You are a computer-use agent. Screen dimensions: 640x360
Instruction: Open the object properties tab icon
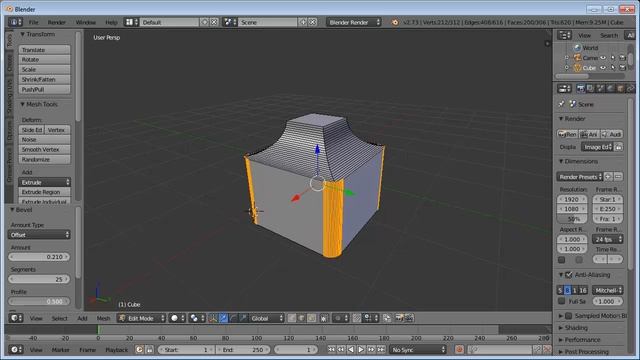(x=620, y=88)
